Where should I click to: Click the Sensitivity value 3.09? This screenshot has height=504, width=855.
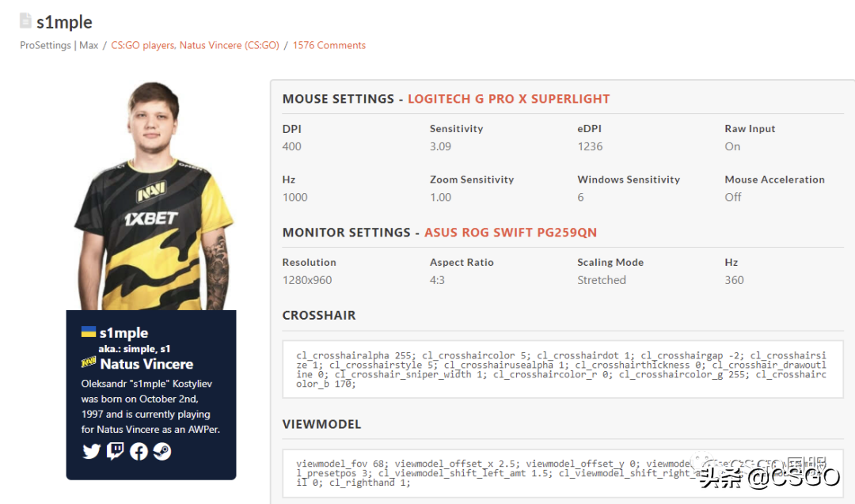441,146
